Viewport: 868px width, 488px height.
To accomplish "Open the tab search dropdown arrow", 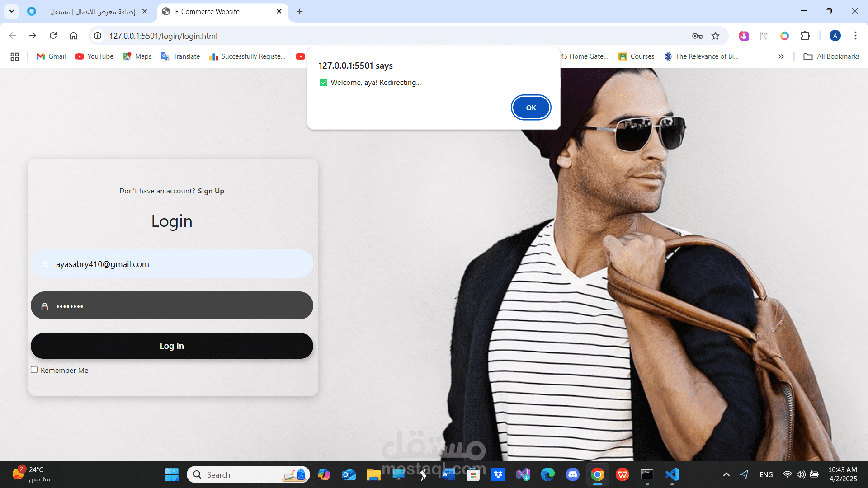I will (x=12, y=11).
